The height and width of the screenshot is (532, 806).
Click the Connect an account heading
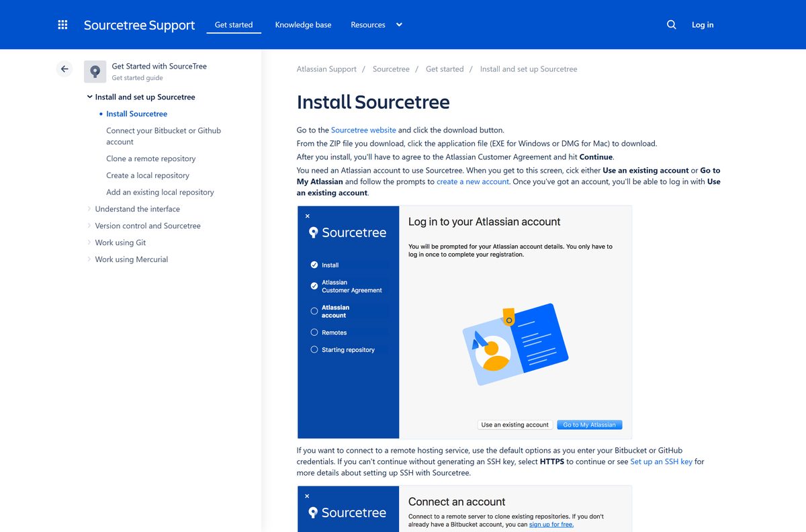tap(457, 502)
